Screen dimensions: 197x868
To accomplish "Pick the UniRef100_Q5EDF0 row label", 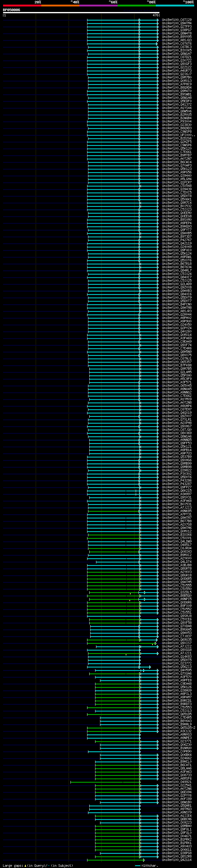I will point(177,101).
